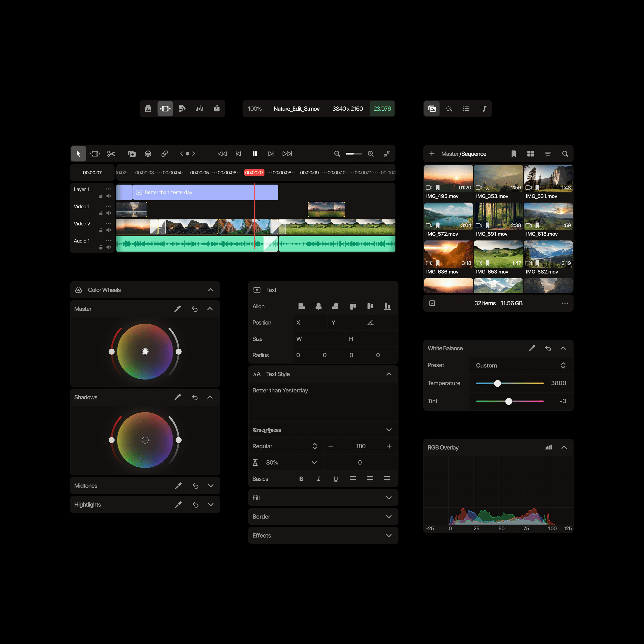644x644 pixels.
Task: Lock the Video 2 track
Action: (x=101, y=230)
